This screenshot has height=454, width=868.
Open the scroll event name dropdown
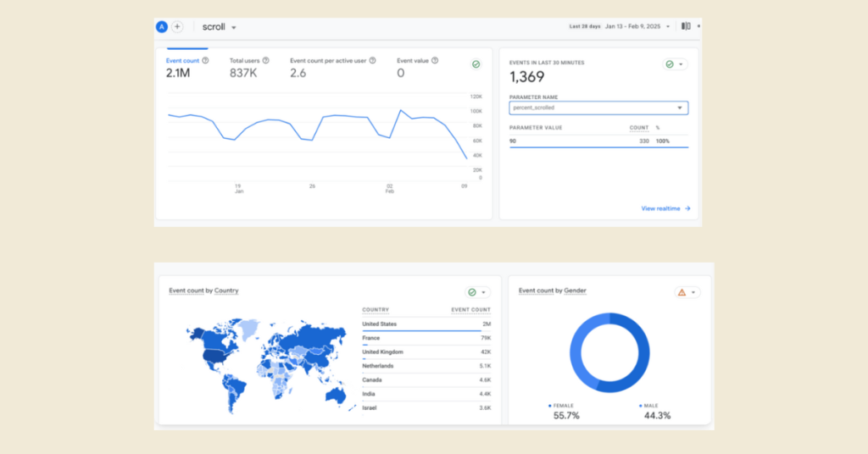click(x=220, y=26)
